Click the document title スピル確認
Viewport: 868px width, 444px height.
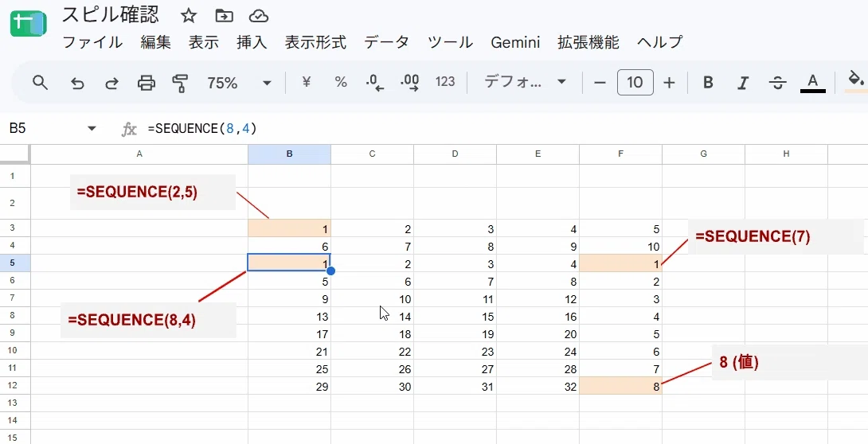click(x=110, y=15)
